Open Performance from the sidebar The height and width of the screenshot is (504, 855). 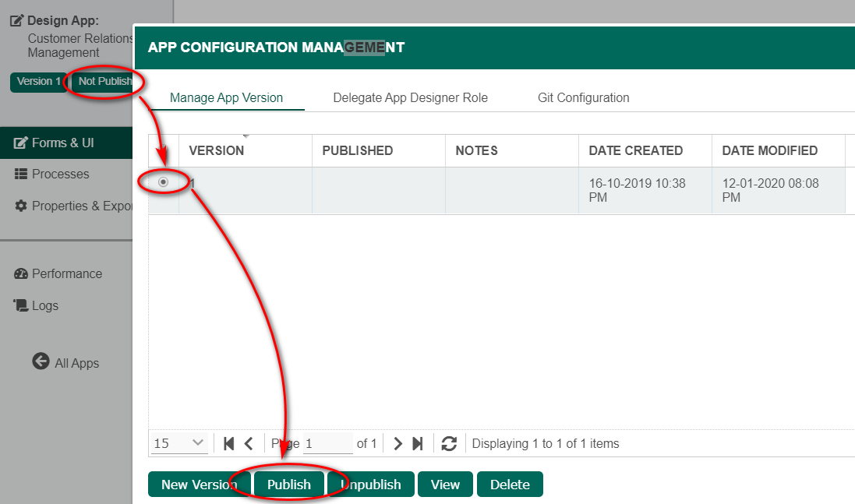(66, 273)
